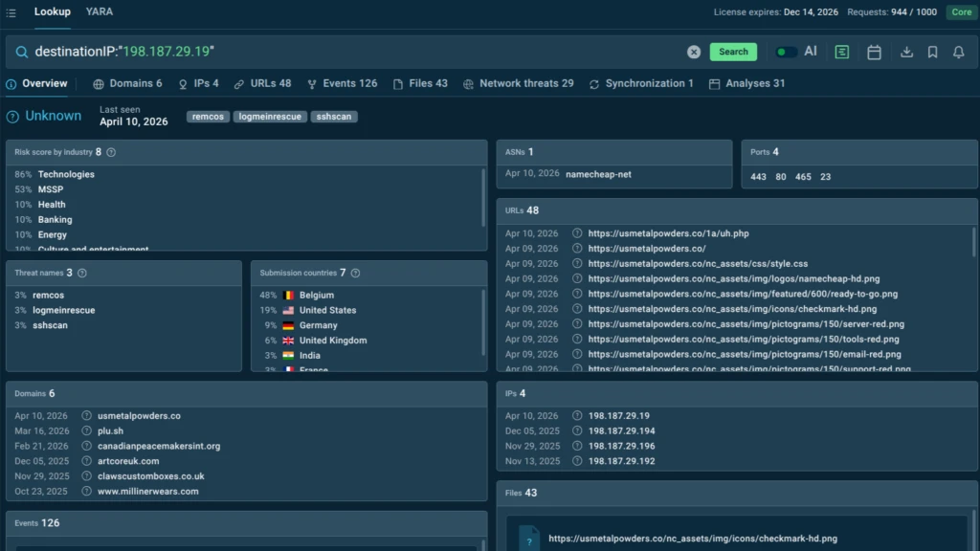Click the green Search button

(733, 52)
